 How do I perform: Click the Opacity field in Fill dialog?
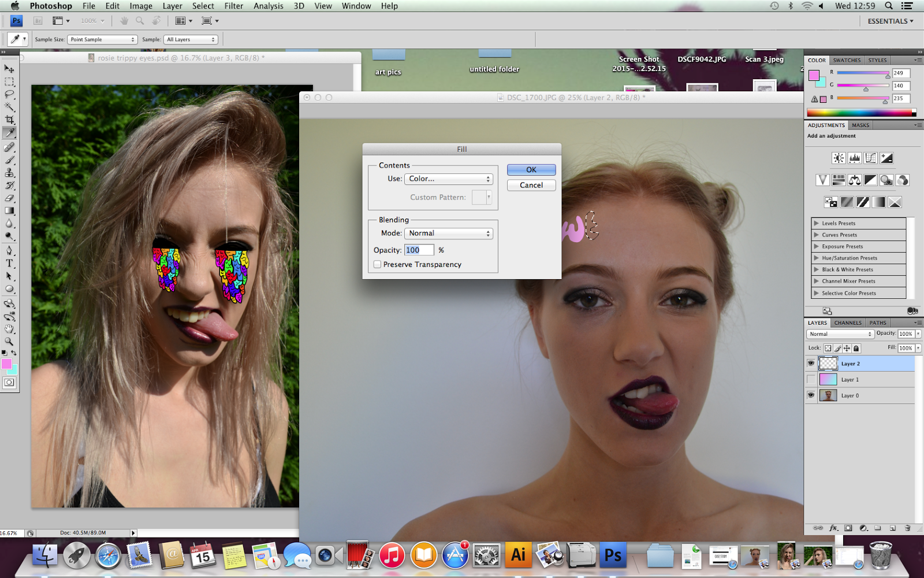419,250
